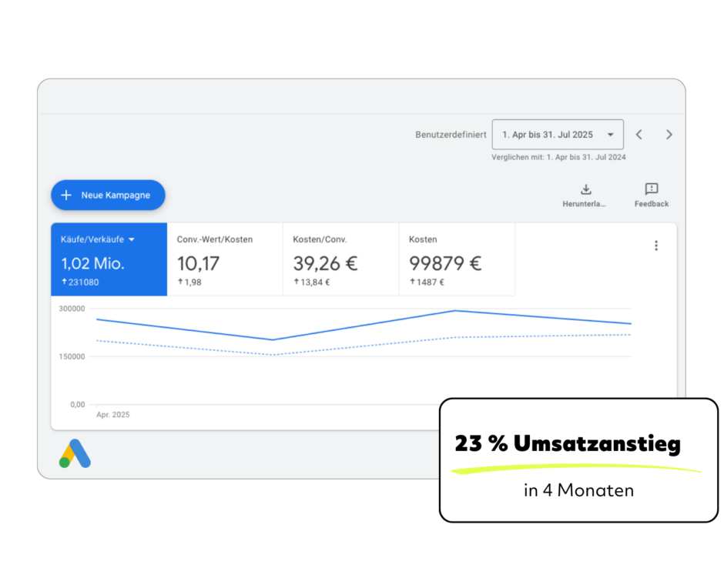Select the Kosten/Conv. metric card
This screenshot has height=588, width=724.
point(340,259)
